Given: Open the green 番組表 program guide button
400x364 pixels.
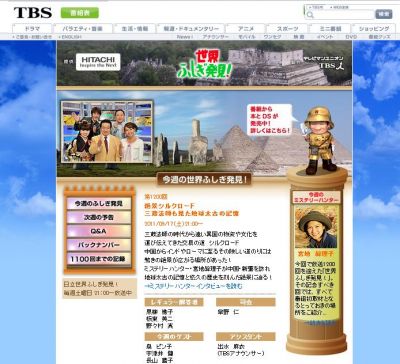Looking at the screenshot, I should click(x=80, y=13).
